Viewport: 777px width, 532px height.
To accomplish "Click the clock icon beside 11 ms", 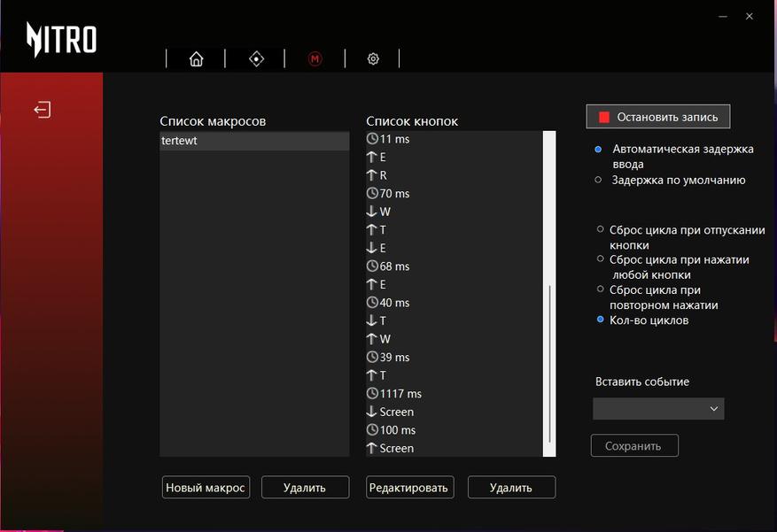I will click(x=372, y=139).
